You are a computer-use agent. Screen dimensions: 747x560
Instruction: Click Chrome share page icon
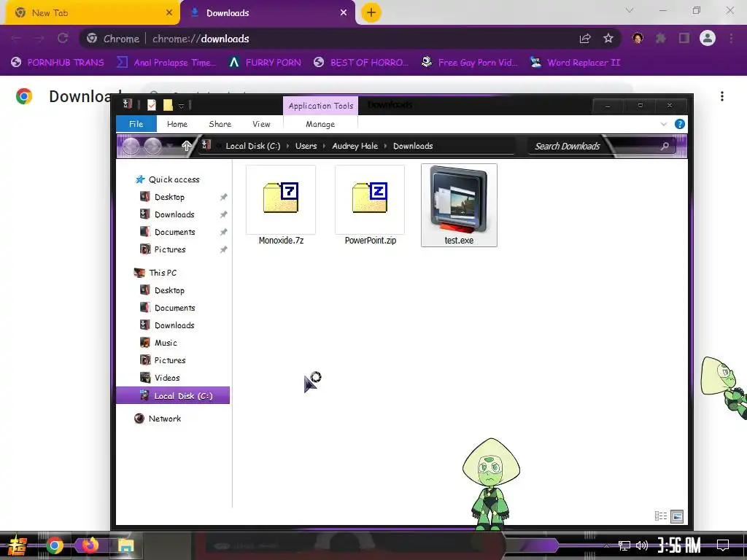coord(585,39)
